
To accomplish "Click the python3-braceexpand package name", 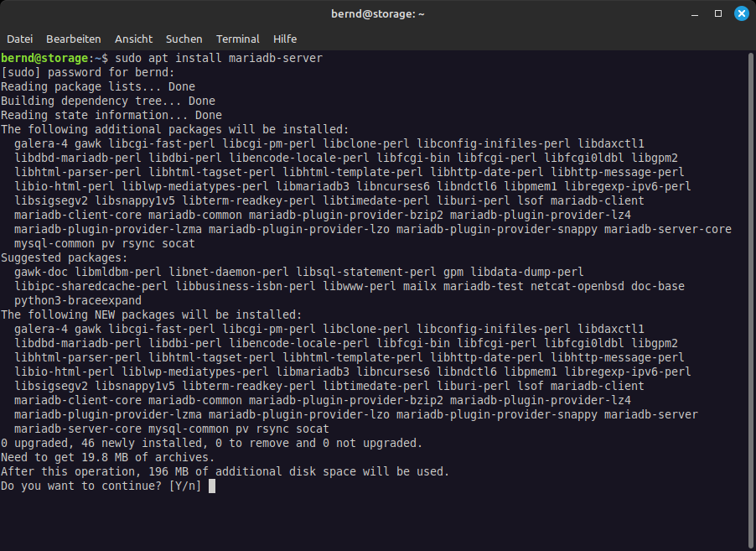I will point(78,300).
